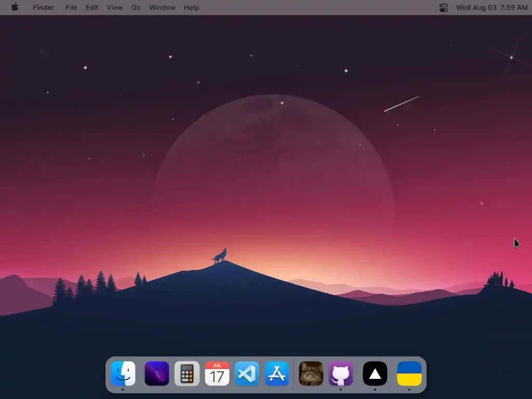Click the Ukraine flag dock icon
Screen dimensions: 532x399
click(x=409, y=374)
